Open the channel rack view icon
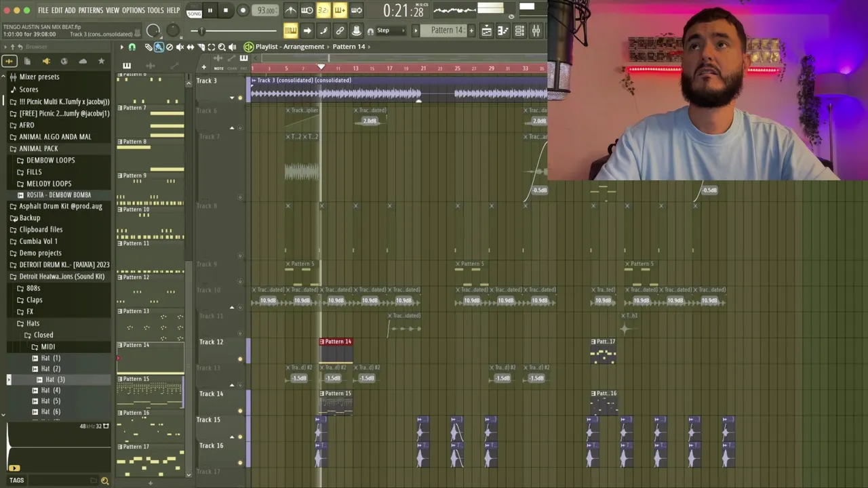This screenshot has height=488, width=868. 519,30
